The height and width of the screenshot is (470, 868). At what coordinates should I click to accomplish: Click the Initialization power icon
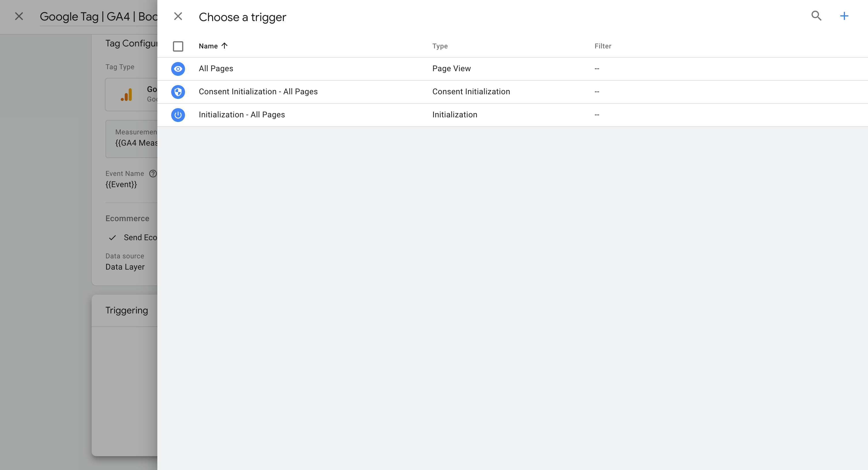click(x=178, y=115)
